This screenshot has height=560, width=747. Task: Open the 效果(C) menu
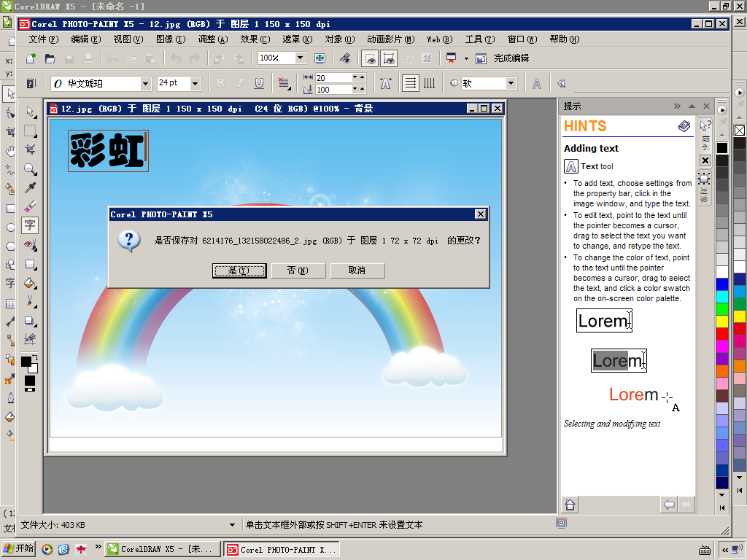[255, 39]
